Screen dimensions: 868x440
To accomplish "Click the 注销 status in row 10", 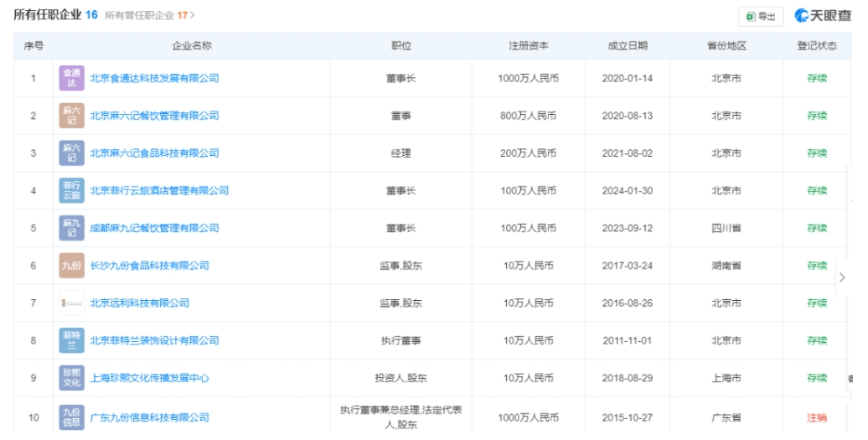I will (x=817, y=417).
